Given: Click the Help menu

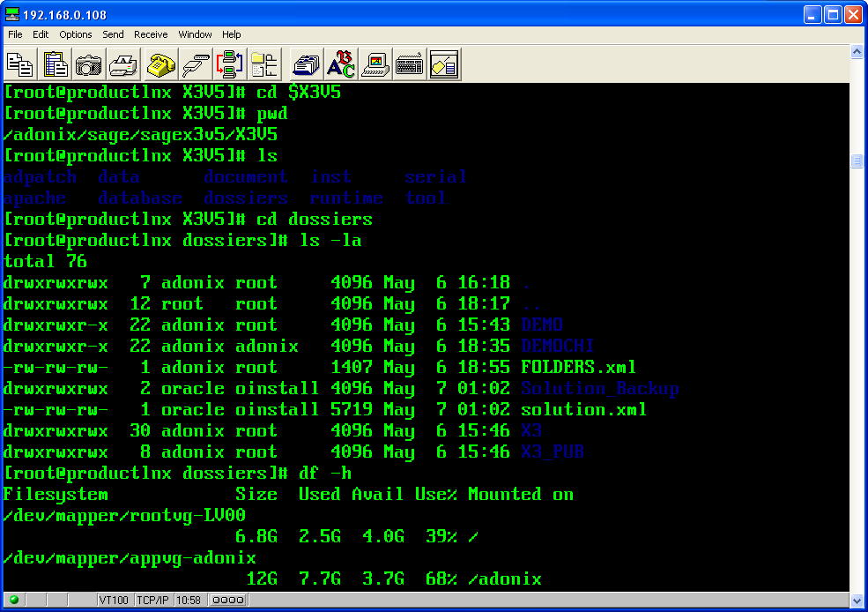Looking at the screenshot, I should [x=231, y=34].
